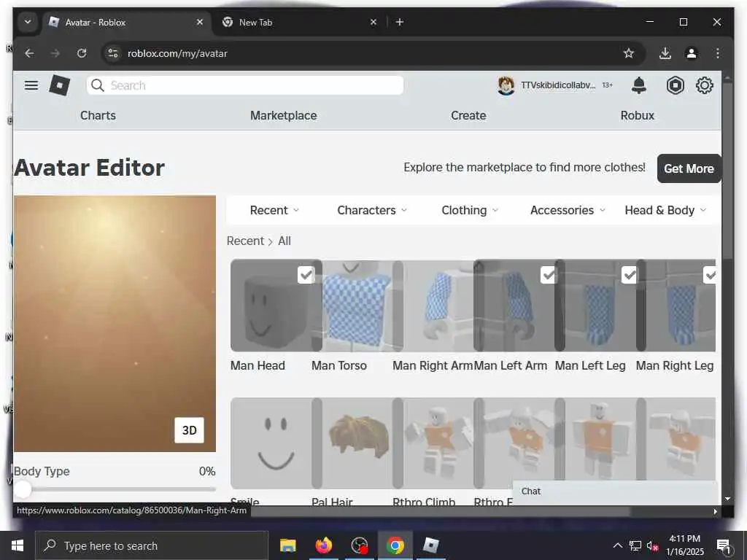Open OBS Studio taskbar icon
The width and height of the screenshot is (747, 560).
click(x=359, y=545)
